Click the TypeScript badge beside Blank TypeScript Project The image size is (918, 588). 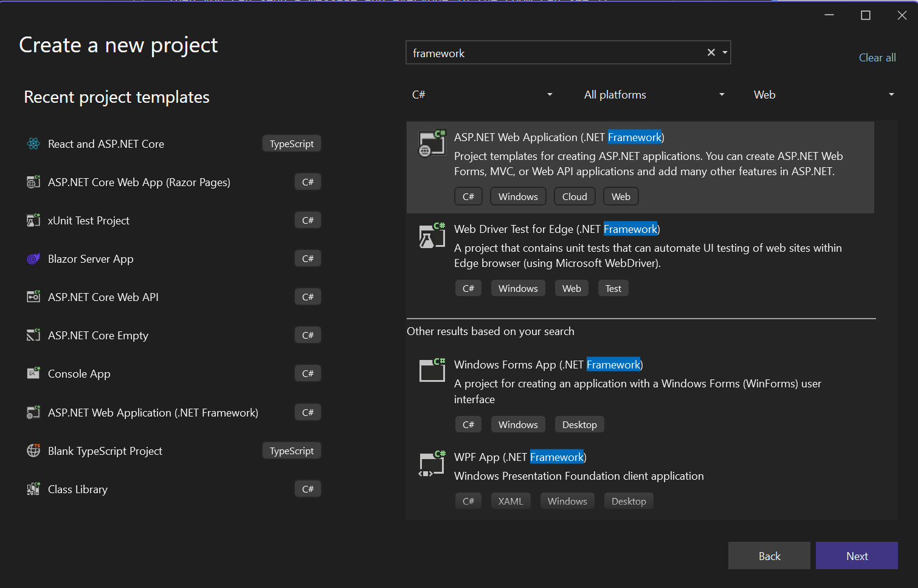[x=292, y=451]
